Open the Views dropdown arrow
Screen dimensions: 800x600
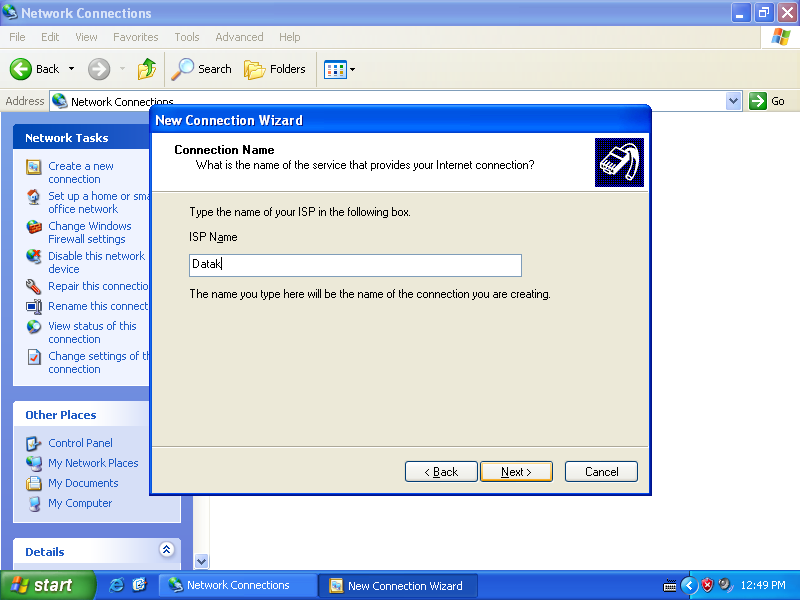[x=352, y=69]
